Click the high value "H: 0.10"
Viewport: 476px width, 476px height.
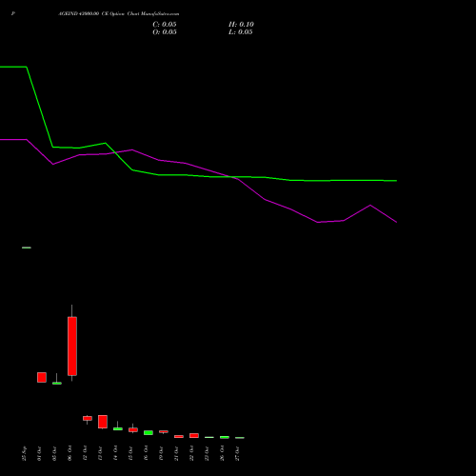pyautogui.click(x=241, y=25)
